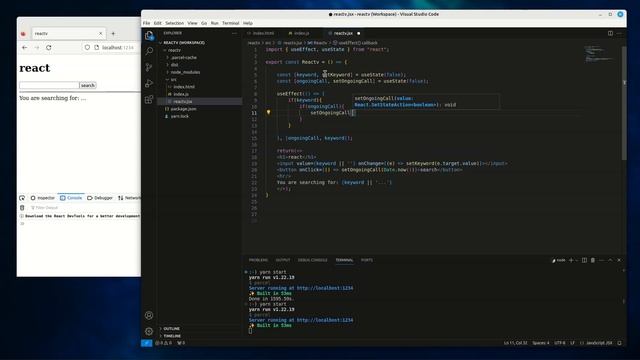640x360 pixels.
Task: Open the Terminal menu
Action: pyautogui.click(x=231, y=23)
